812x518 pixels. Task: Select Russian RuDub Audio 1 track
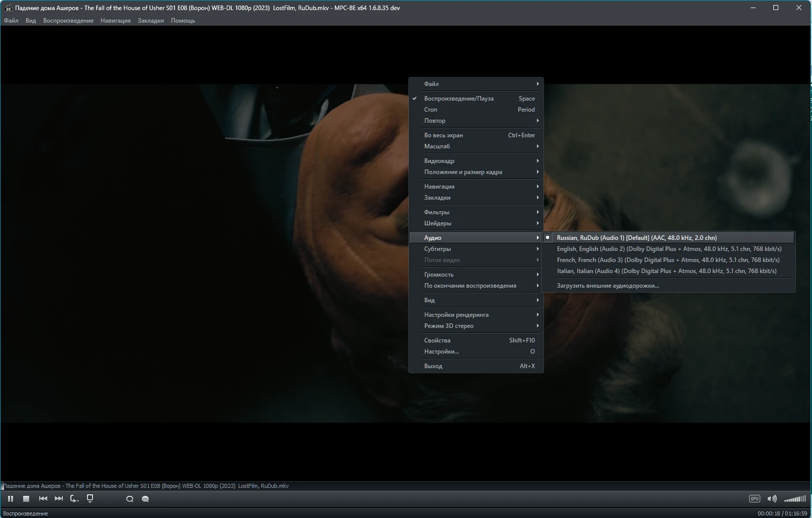point(637,238)
